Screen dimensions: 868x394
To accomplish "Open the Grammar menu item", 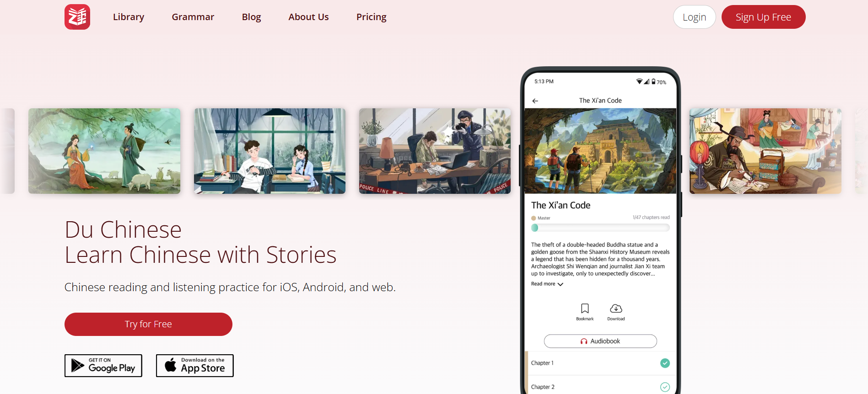I will [x=193, y=17].
